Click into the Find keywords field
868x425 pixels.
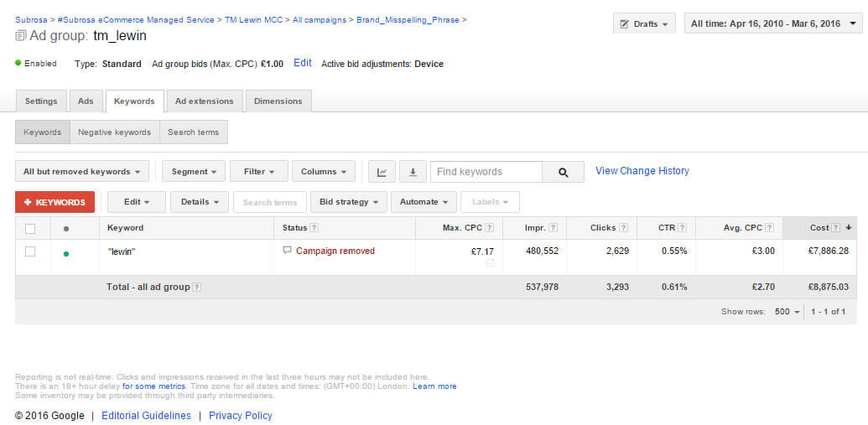pos(486,172)
